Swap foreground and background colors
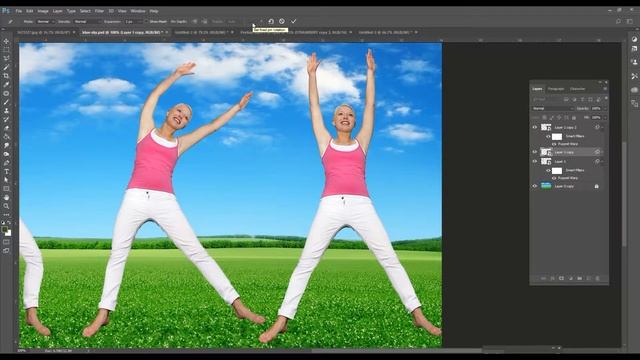 tap(9, 222)
